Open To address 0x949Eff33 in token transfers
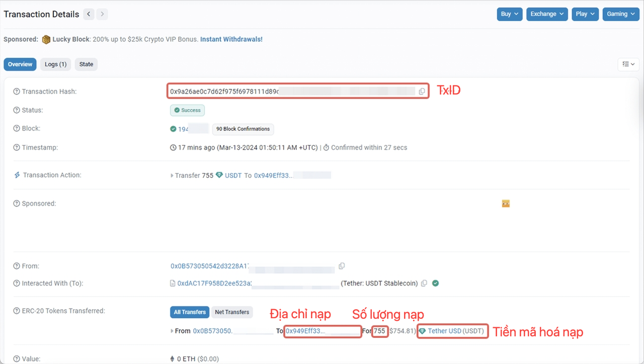 pos(305,331)
